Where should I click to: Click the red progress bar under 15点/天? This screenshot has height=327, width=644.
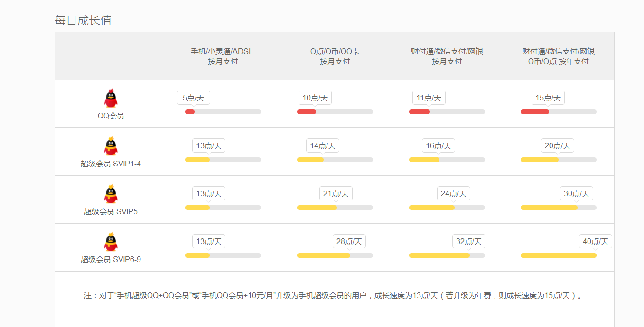pos(535,112)
